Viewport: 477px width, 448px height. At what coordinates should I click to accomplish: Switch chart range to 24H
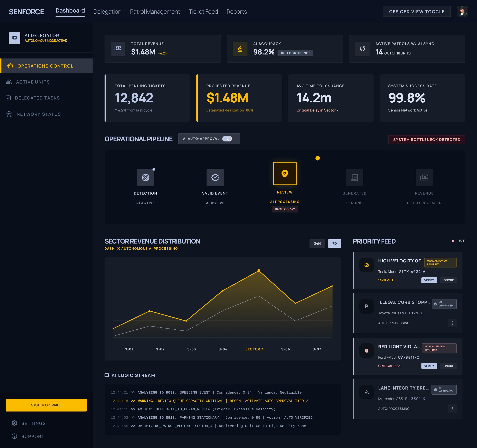coord(317,244)
